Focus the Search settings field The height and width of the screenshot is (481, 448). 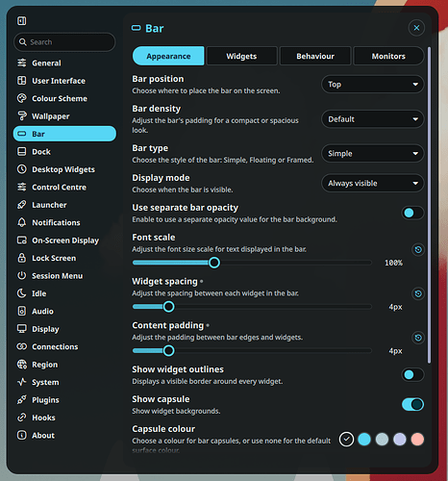coord(64,42)
